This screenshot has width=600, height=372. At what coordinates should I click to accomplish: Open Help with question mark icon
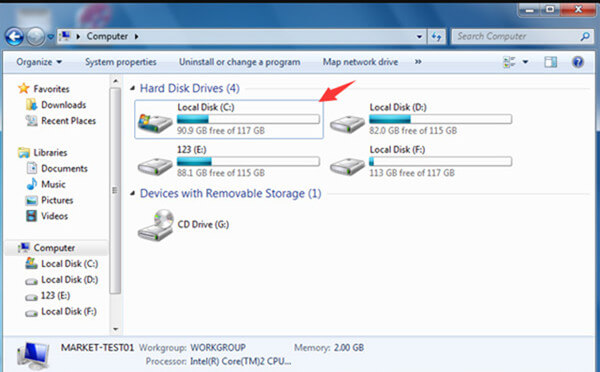pyautogui.click(x=578, y=62)
